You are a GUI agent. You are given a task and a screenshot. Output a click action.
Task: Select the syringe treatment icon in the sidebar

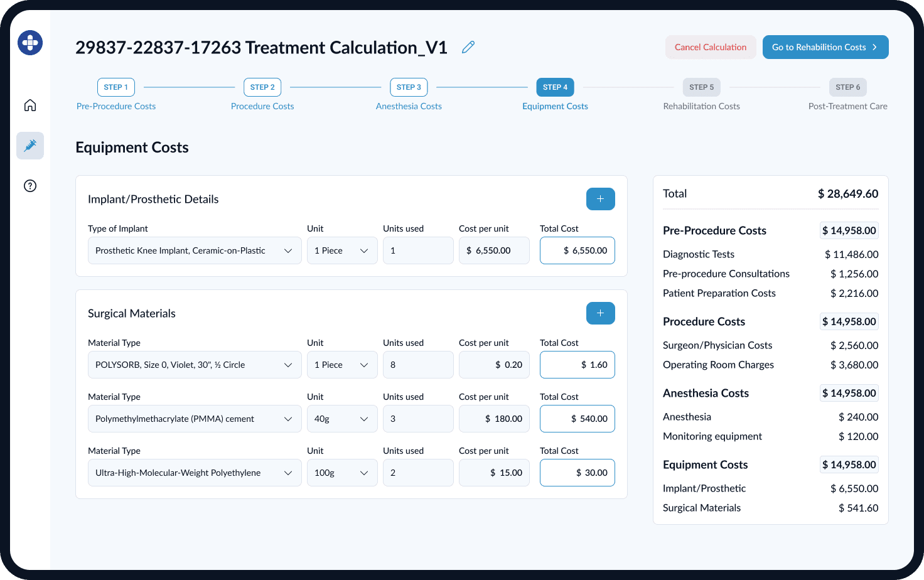pos(30,145)
